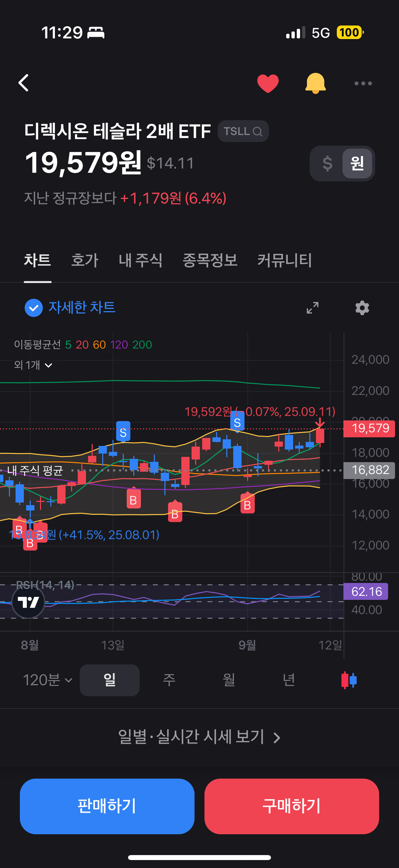The image size is (399, 868).
Task: Open the three-dot more options menu
Action: 363,83
